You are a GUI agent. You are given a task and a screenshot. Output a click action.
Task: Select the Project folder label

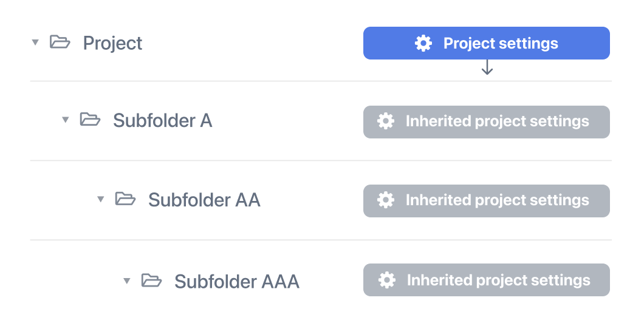pos(112,43)
